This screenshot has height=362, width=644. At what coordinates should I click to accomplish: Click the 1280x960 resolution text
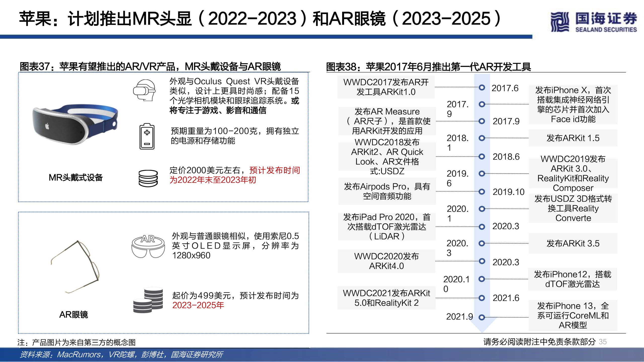(x=191, y=255)
